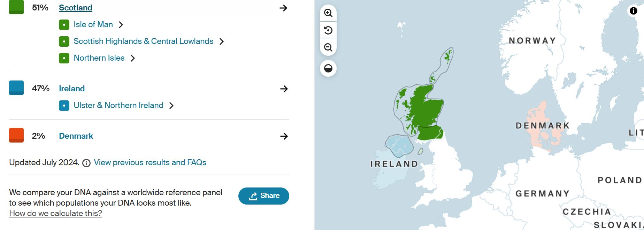The height and width of the screenshot is (230, 644).
Task: Click the arrow on the Denmark row
Action: click(x=284, y=136)
